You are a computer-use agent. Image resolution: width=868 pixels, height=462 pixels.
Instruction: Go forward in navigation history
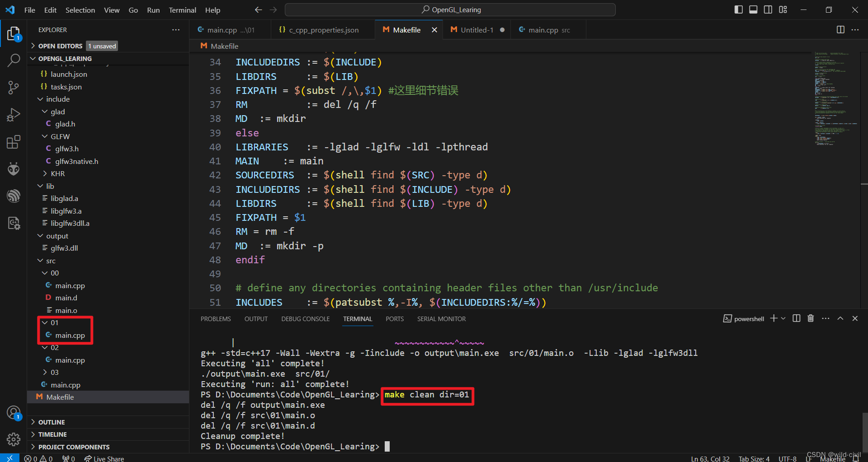(x=273, y=9)
